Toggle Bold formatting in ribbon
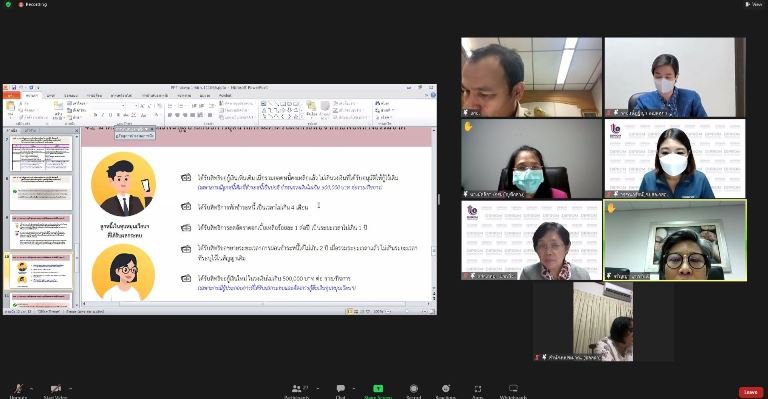This screenshot has height=399, width=768. pos(96,115)
